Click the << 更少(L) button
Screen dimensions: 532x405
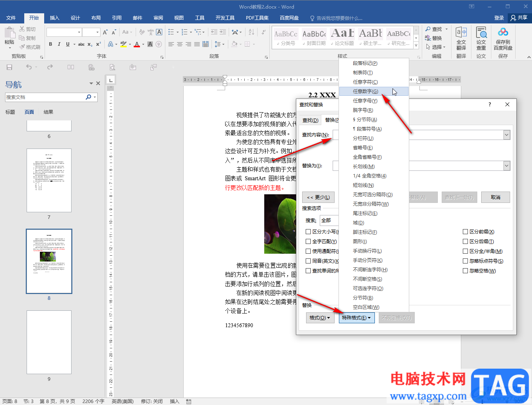click(318, 197)
